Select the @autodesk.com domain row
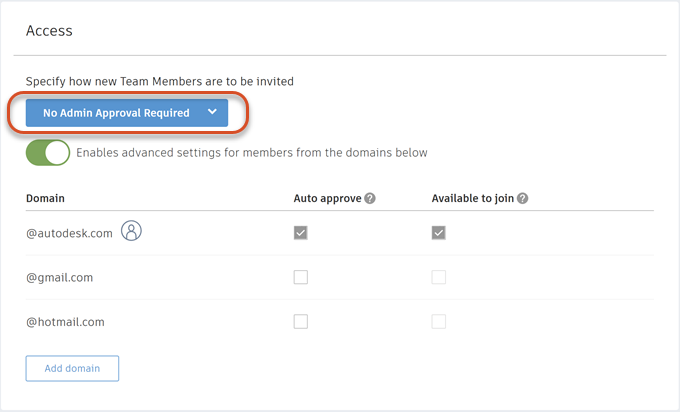 coord(69,233)
